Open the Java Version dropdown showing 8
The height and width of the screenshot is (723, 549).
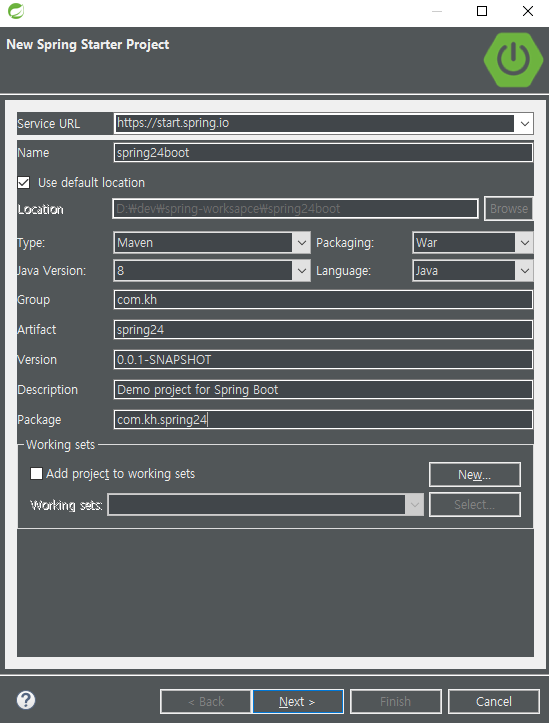click(x=212, y=271)
